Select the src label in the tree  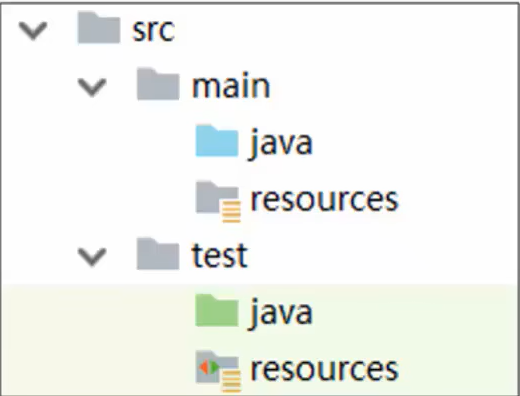coord(153,30)
